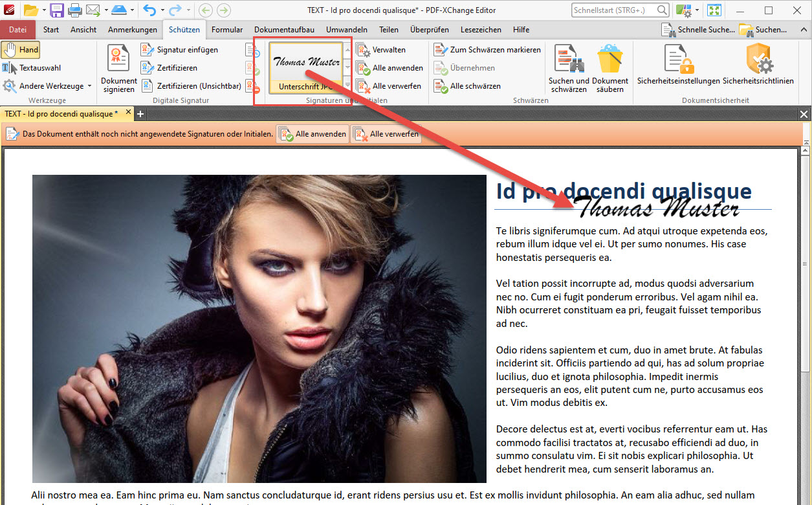Open the Hilfe tab

[x=521, y=30]
